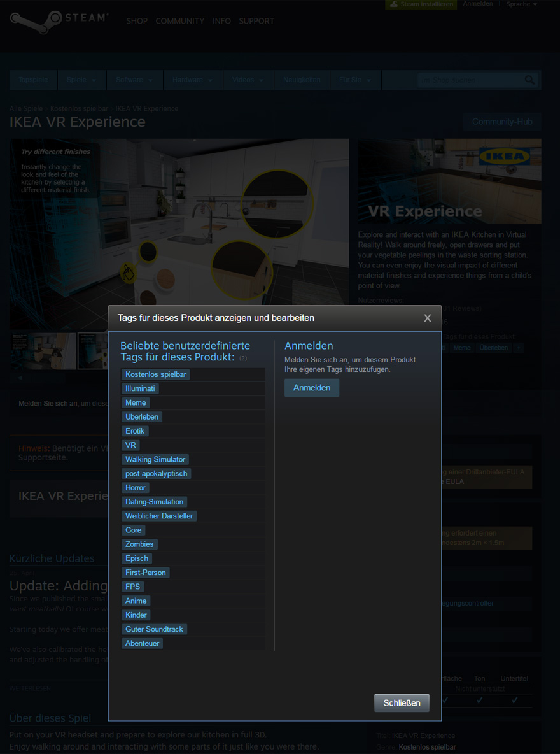This screenshot has width=560, height=754.
Task: Click the 'Dating-Simulation' tag
Action: (154, 502)
